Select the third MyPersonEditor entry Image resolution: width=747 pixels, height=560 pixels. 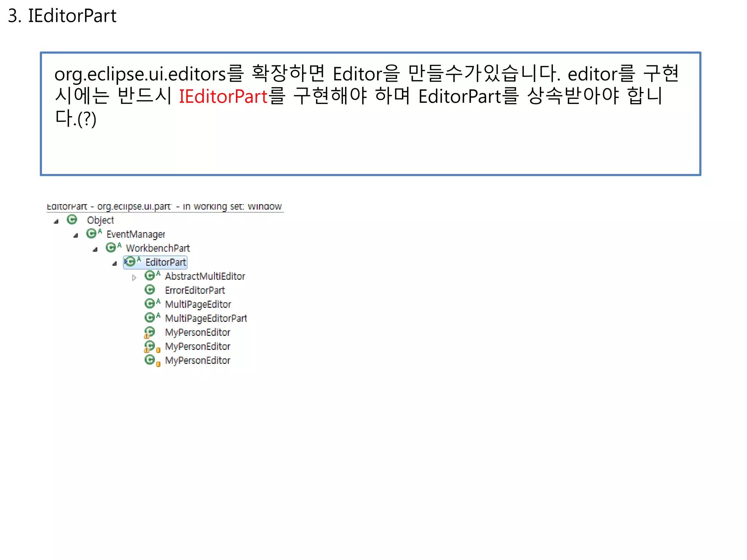198,360
